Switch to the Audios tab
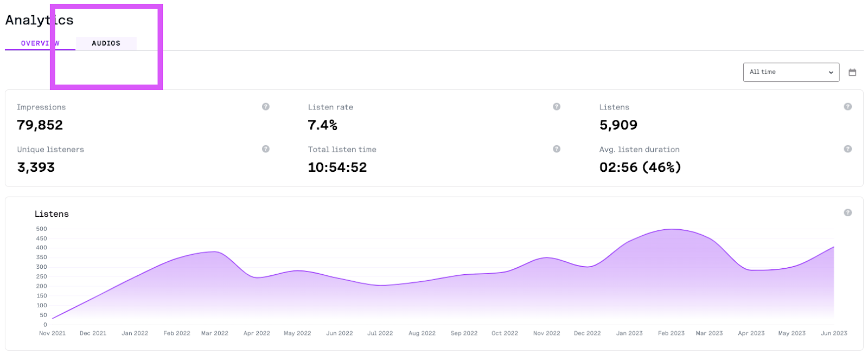 point(106,43)
